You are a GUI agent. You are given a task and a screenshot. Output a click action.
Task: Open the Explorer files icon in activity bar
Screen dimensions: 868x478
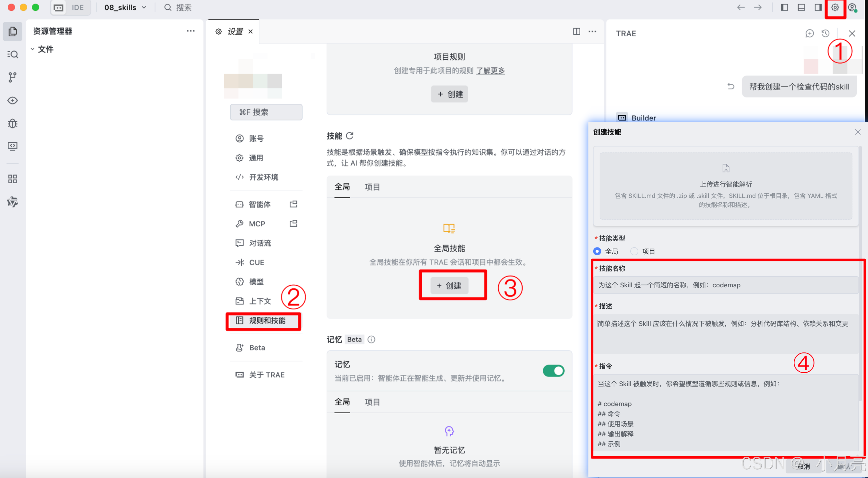click(12, 31)
